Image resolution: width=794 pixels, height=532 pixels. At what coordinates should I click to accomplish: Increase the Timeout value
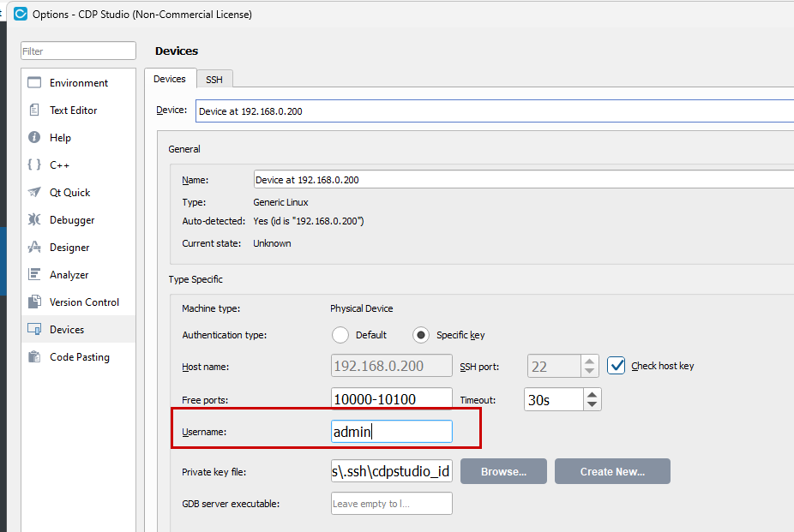coord(592,394)
